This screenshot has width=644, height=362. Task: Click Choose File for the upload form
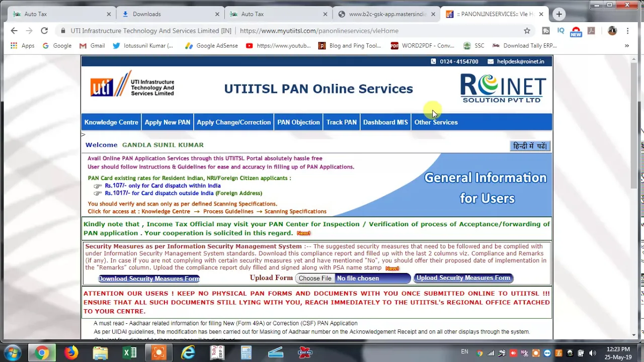315,278
